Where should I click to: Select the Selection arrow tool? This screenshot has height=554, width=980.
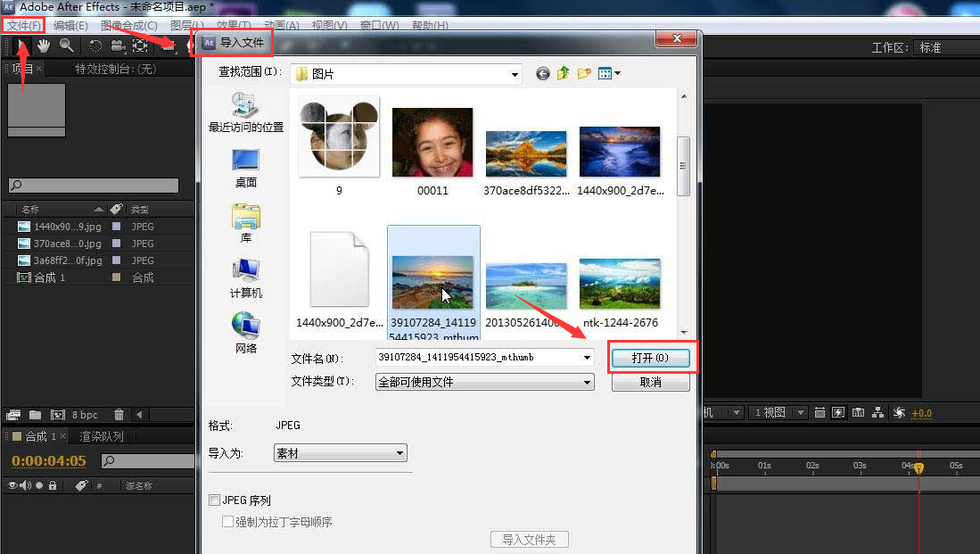click(21, 45)
